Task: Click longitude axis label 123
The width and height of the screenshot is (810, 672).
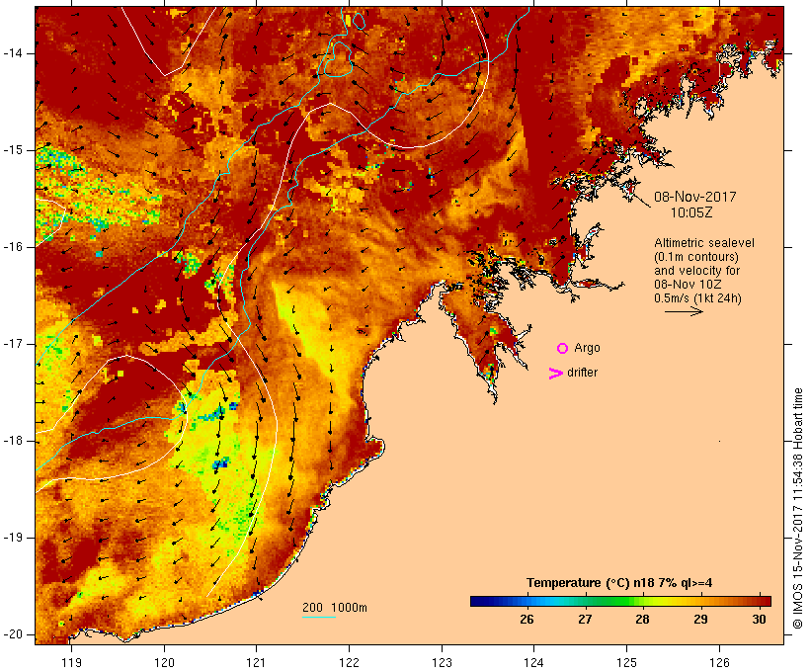Action: pyautogui.click(x=442, y=662)
